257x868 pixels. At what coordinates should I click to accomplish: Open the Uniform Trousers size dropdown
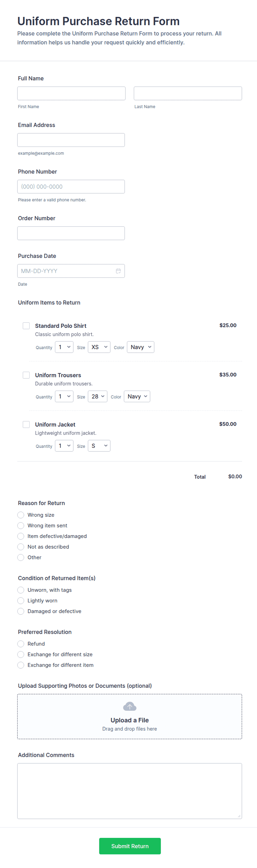tap(98, 396)
